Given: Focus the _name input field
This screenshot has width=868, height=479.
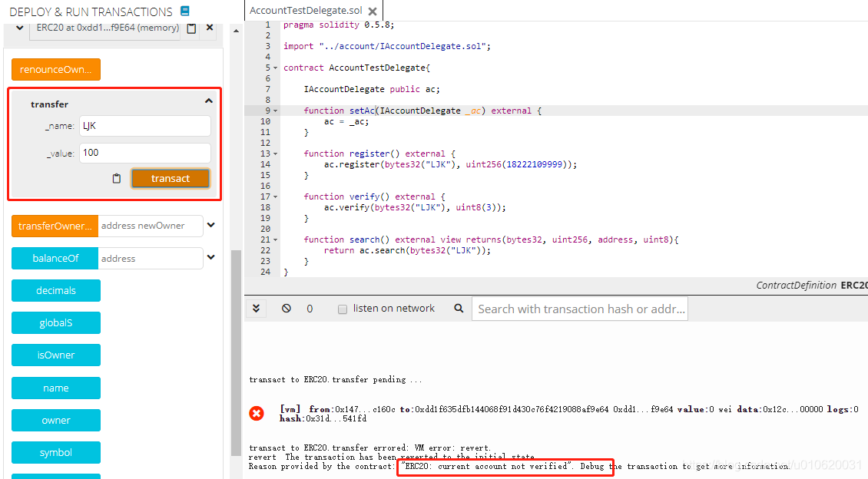Looking at the screenshot, I should pyautogui.click(x=145, y=126).
